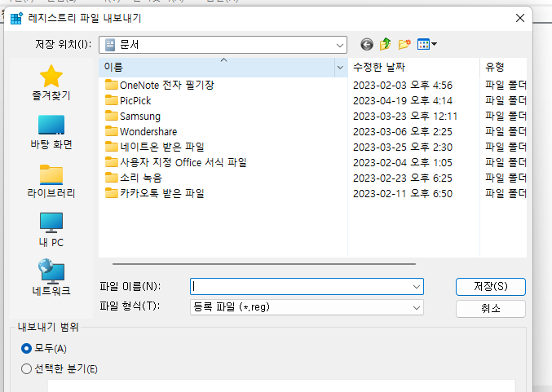Select 사용자 지정 Office 서식 파일 folder icon
The width and height of the screenshot is (552, 392).
112,162
